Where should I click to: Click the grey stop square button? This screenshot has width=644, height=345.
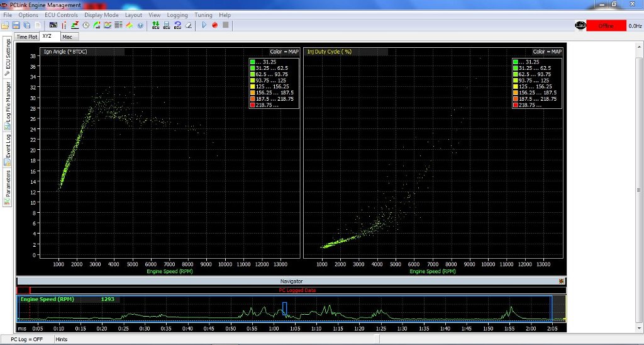pos(226,25)
